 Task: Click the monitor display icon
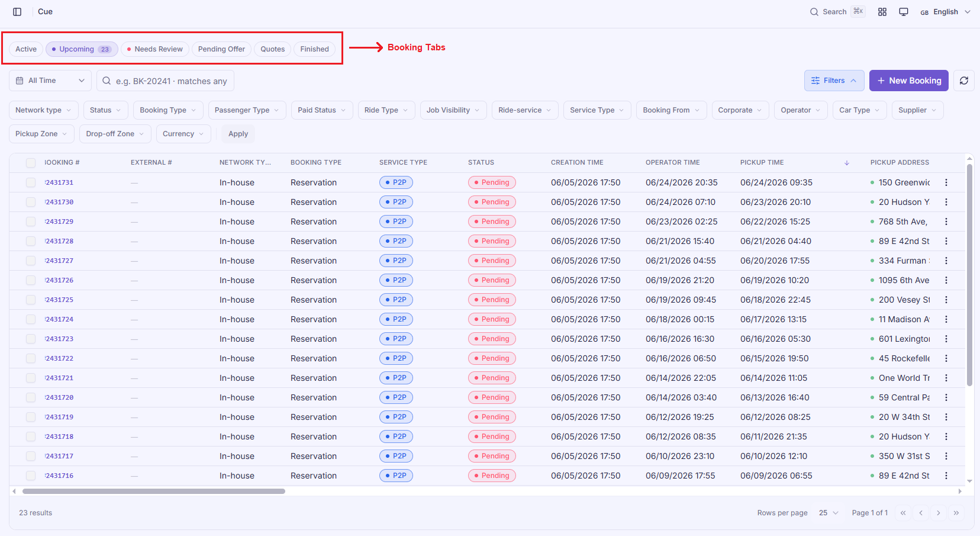point(904,12)
